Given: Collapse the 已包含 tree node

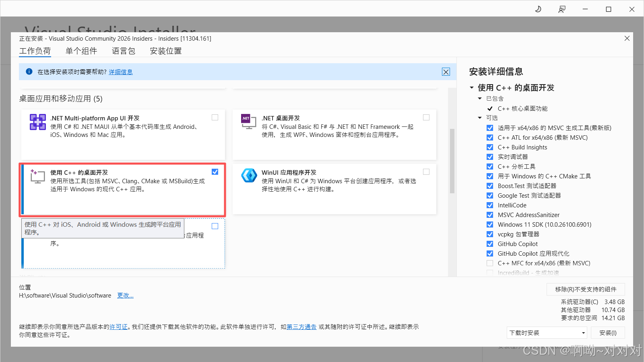Looking at the screenshot, I should coord(480,99).
